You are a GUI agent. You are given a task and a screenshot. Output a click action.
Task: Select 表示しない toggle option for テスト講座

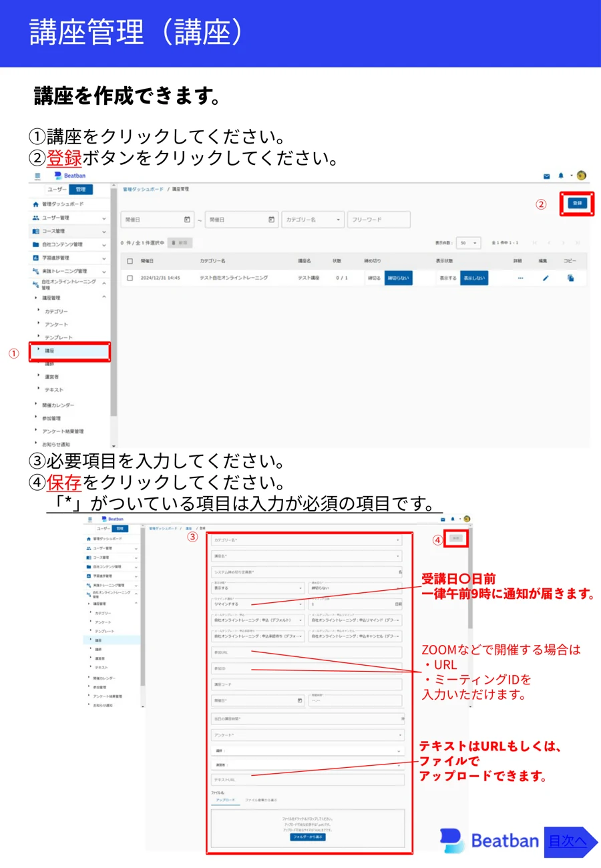click(474, 278)
